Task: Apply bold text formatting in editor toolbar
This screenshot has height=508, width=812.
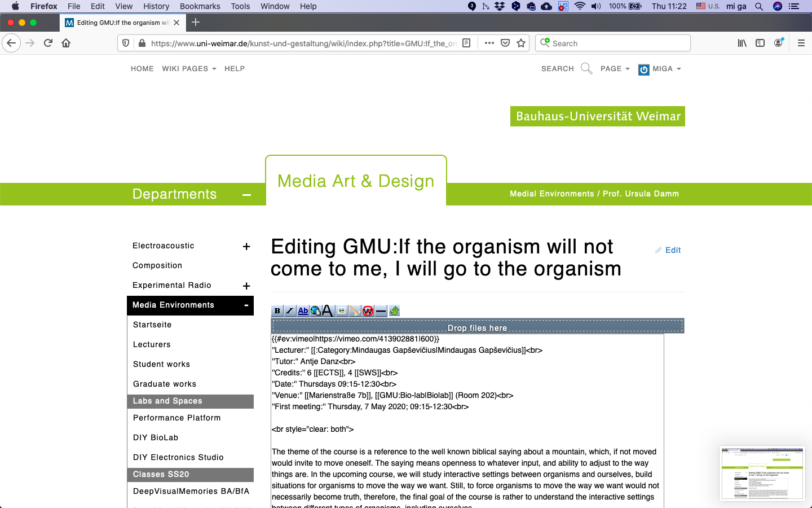Action: coord(277,311)
